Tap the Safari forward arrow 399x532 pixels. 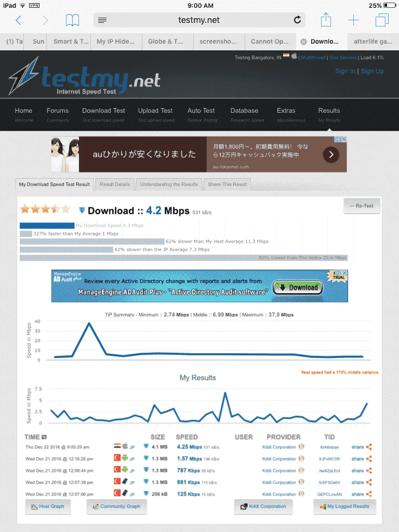(45, 20)
